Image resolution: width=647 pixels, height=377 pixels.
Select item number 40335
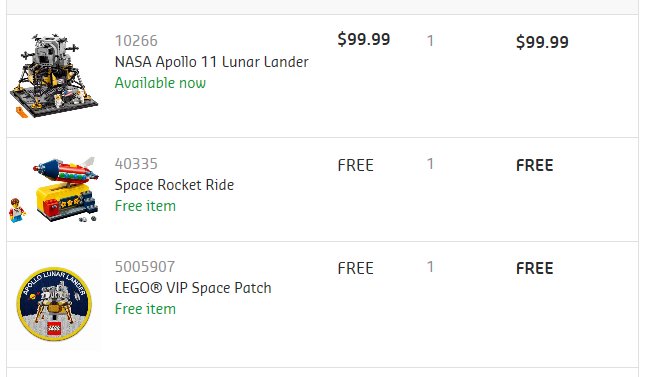136,164
